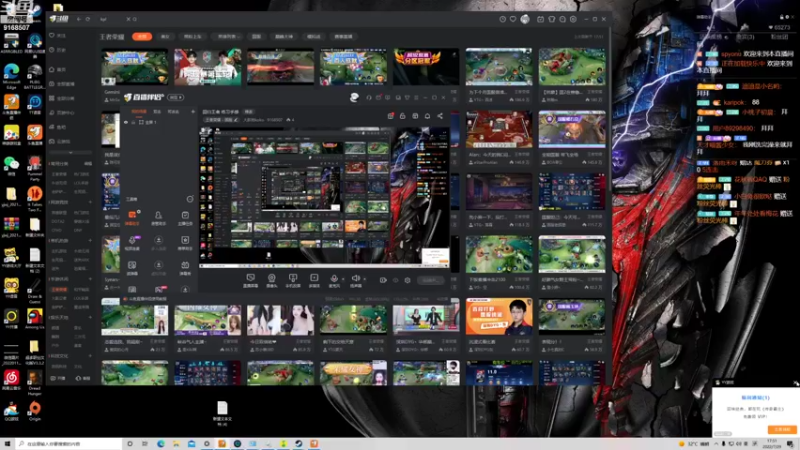Toggle the visibility eye of source 全屏 1

[x=126, y=122]
